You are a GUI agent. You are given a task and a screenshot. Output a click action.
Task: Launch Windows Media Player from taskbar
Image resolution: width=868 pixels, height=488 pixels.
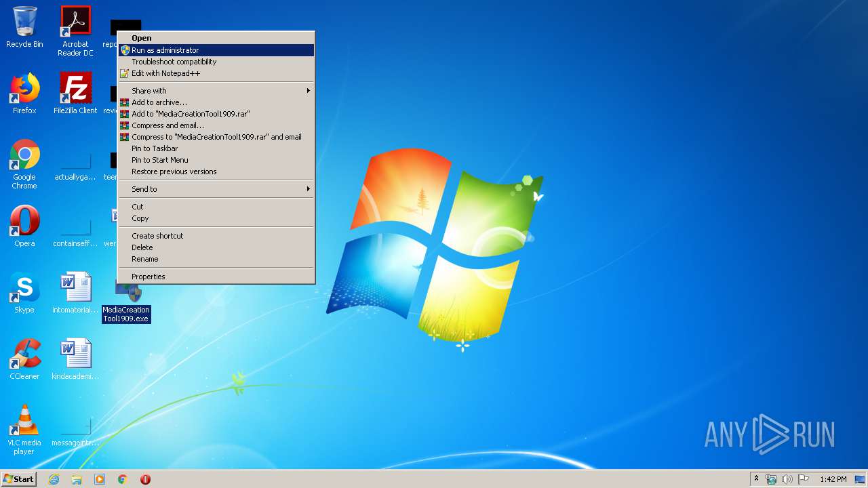(100, 479)
